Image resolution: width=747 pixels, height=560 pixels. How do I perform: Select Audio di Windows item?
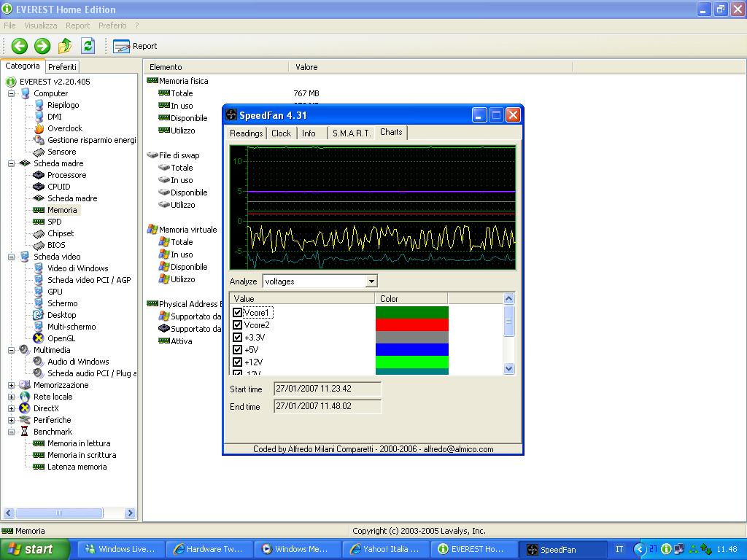coord(78,362)
